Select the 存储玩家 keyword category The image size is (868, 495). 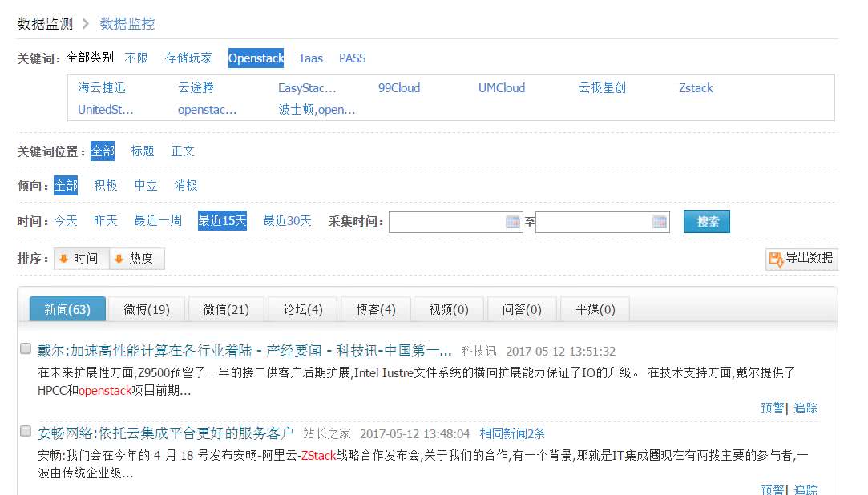point(188,58)
